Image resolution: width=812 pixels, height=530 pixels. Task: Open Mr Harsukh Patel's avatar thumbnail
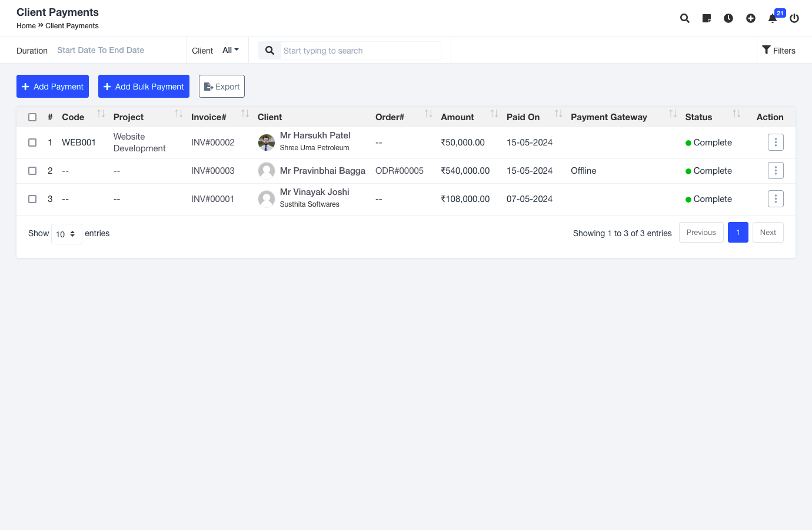(267, 142)
